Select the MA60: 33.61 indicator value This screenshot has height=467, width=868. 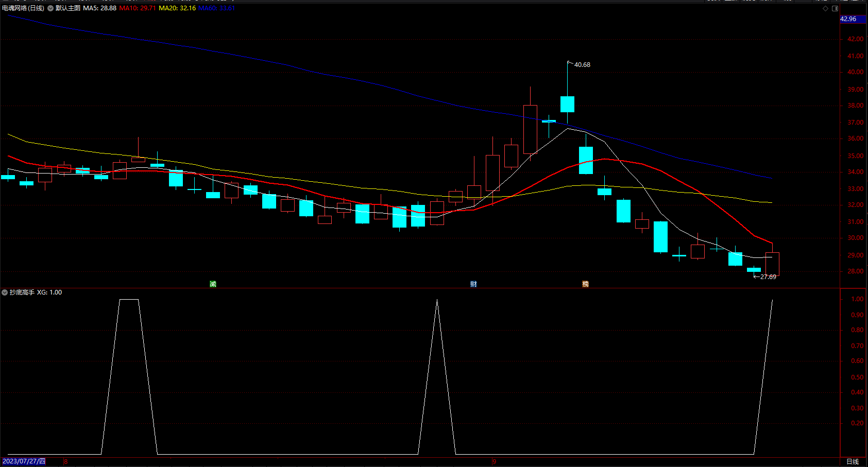tap(217, 8)
